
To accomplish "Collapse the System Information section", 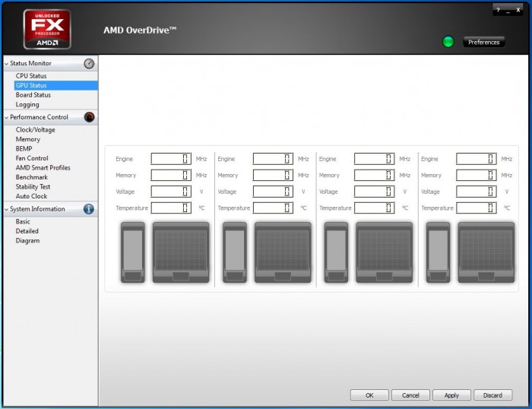I will [6, 209].
